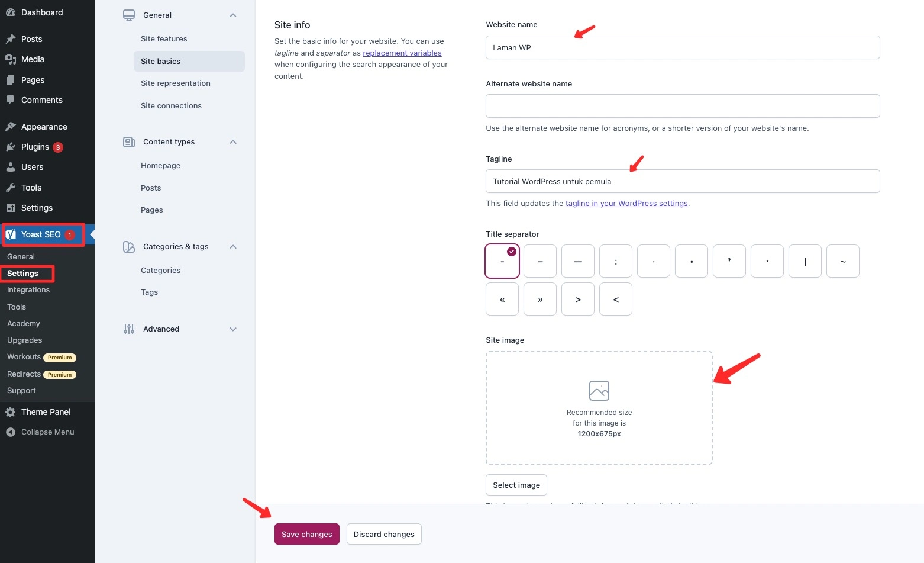Select the hyphen title separator
924x563 pixels.
pyautogui.click(x=502, y=261)
